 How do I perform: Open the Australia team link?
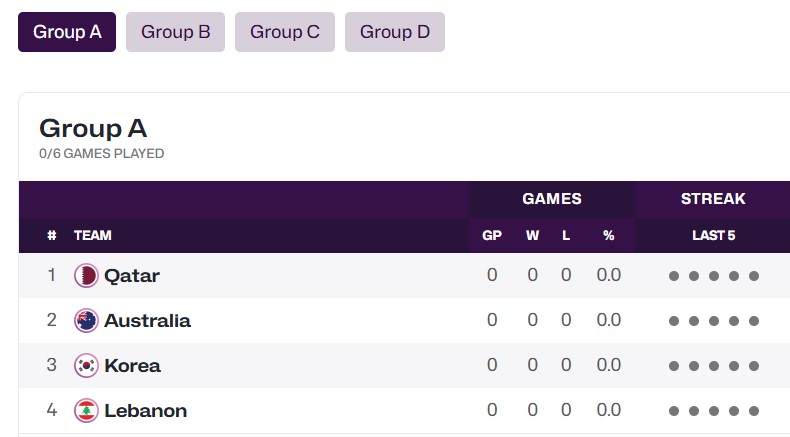click(148, 321)
